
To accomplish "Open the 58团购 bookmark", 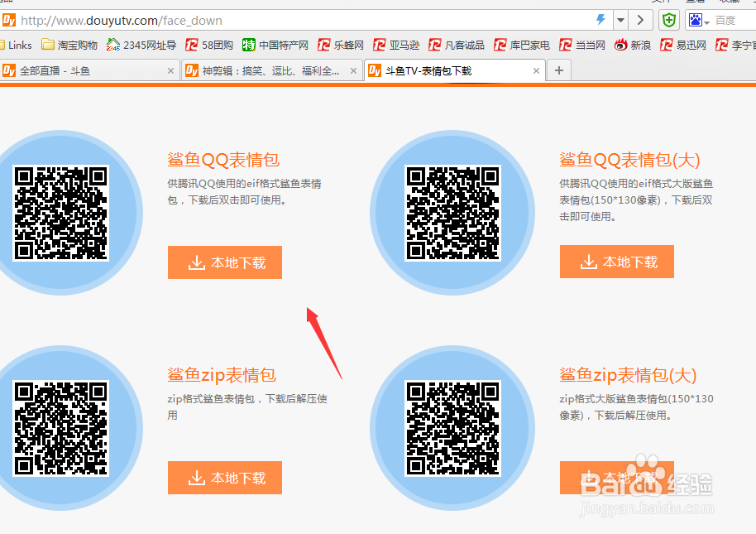I will [x=209, y=46].
